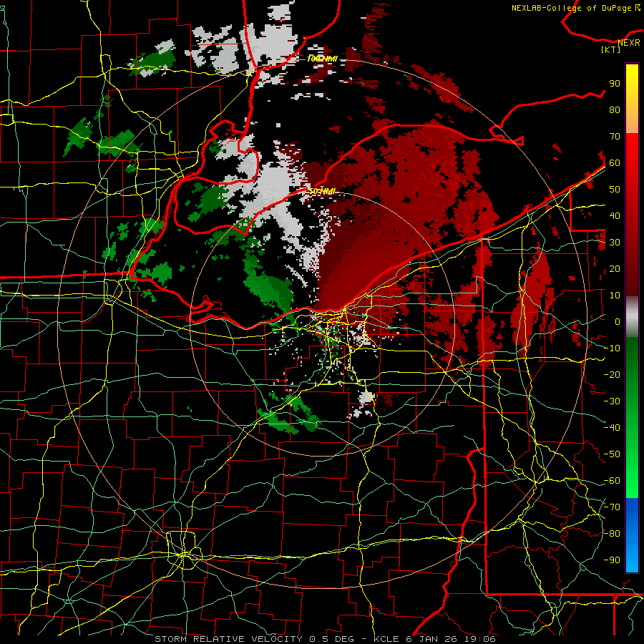Click the 60 value on the velocity scale
644x644 pixels.
point(615,162)
